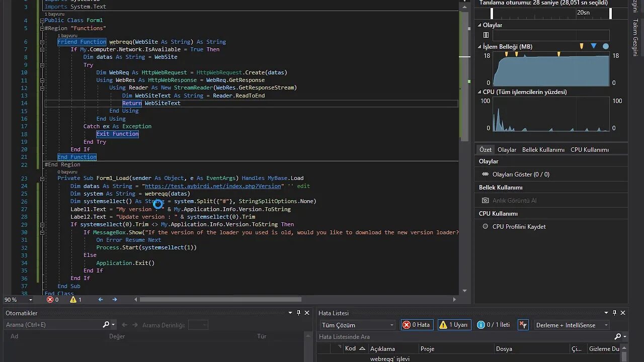Navigate forward with the right blue arrow
644x362 pixels.
[115, 300]
